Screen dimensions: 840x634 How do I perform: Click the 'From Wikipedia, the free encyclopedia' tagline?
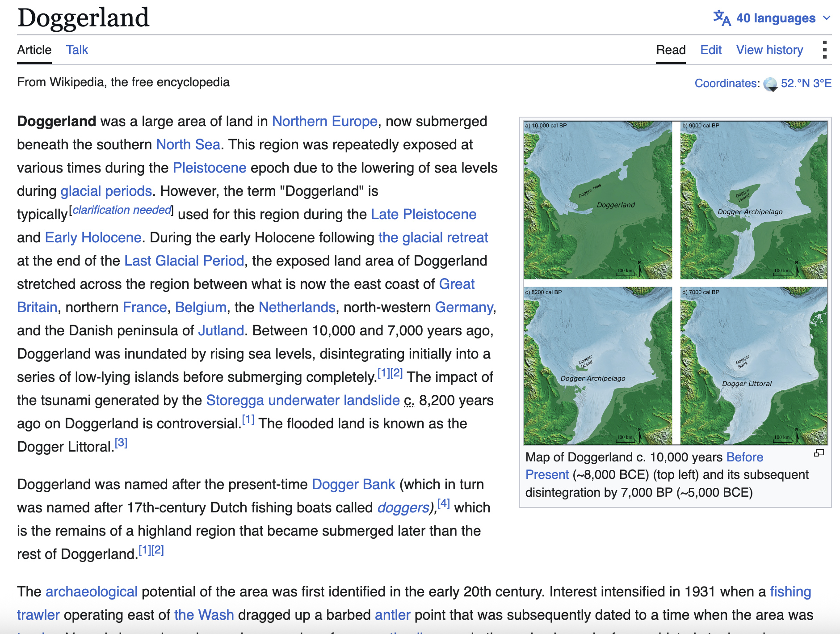click(123, 82)
